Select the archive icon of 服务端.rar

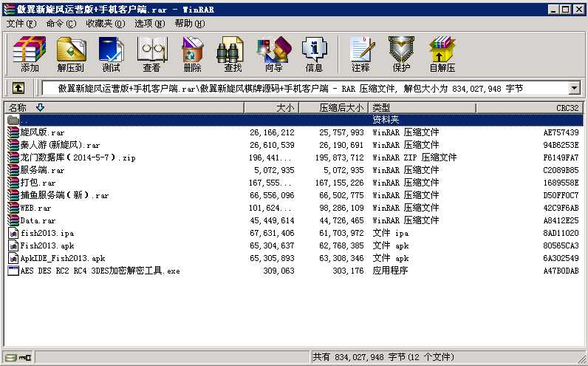click(x=13, y=170)
